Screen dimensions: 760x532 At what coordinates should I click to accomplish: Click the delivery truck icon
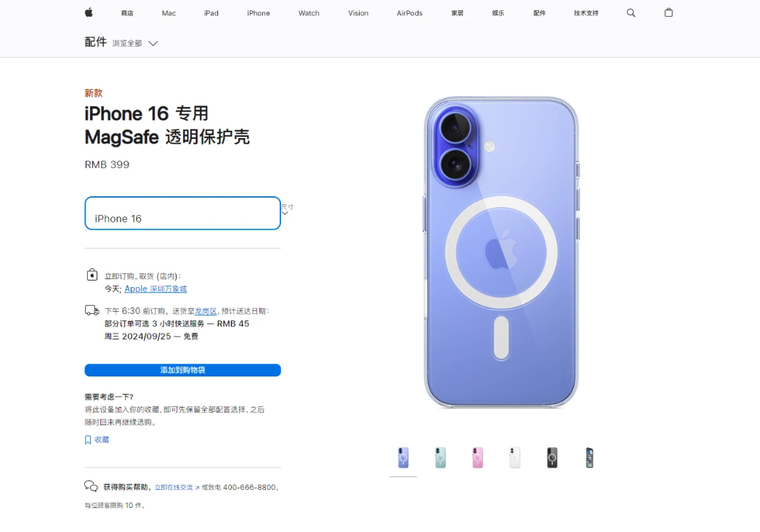pos(92,310)
